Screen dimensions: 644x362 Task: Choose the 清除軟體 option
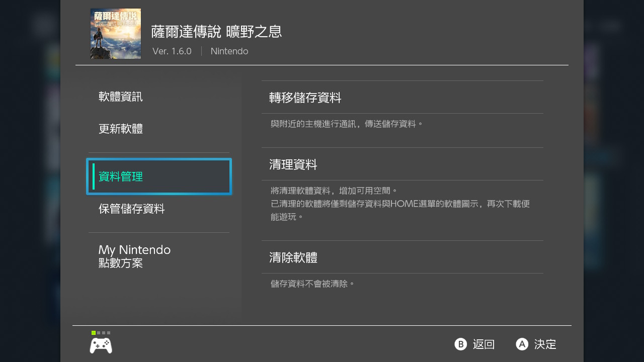[403, 257]
